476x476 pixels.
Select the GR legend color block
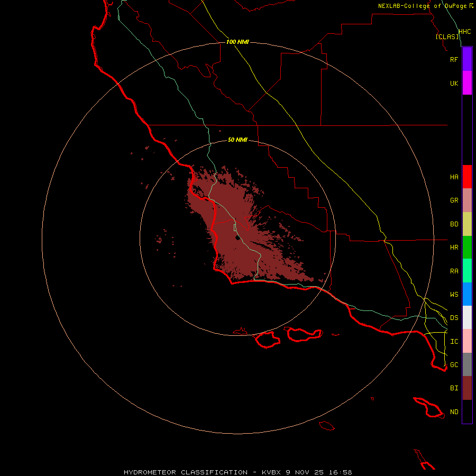[x=467, y=200]
